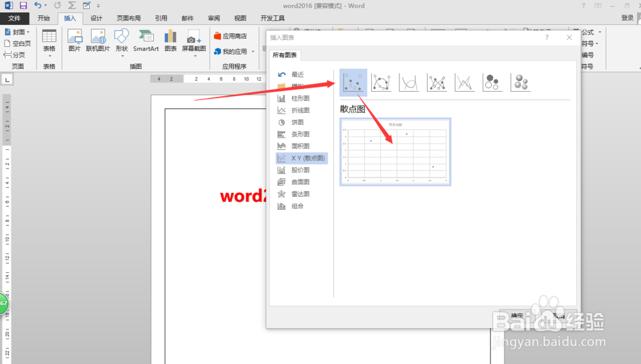Click the 联机图片 online pictures icon

pos(98,41)
